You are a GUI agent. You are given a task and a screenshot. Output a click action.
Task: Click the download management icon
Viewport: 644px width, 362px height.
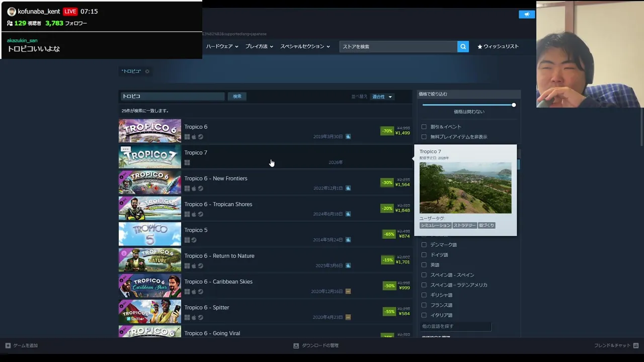click(x=296, y=345)
